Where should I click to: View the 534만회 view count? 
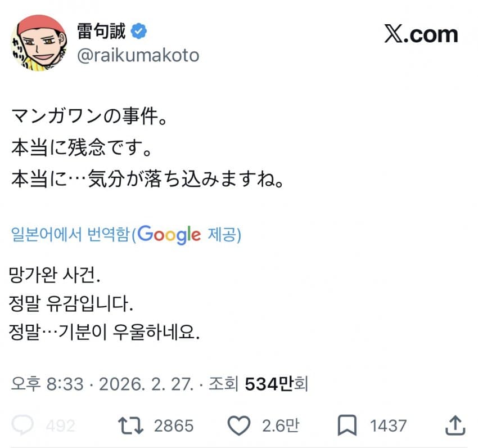tap(276, 384)
